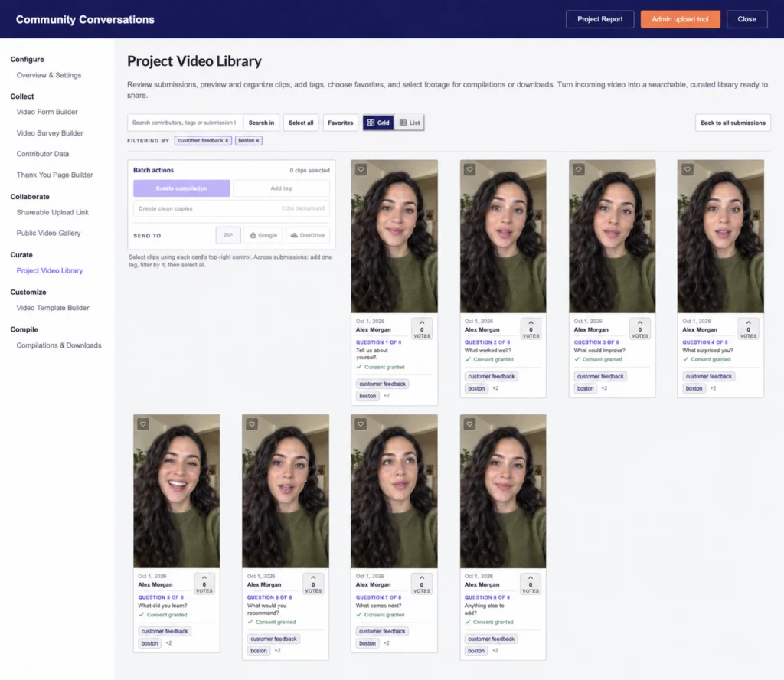The image size is (784, 680).
Task: Remove the customer feedback filter chip
Action: 227,140
